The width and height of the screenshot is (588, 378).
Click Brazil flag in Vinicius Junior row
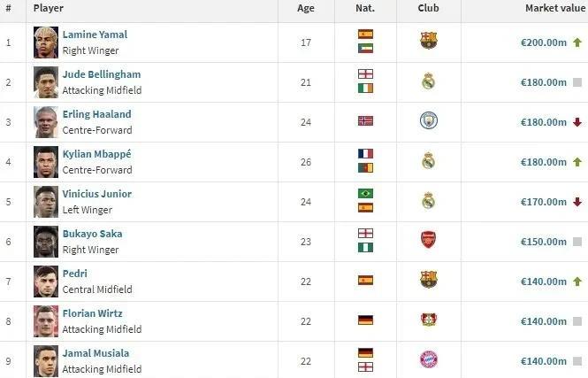[365, 193]
